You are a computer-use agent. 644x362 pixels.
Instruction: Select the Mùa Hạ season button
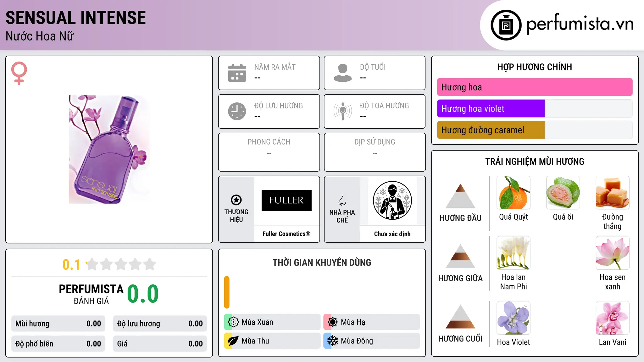click(x=372, y=322)
